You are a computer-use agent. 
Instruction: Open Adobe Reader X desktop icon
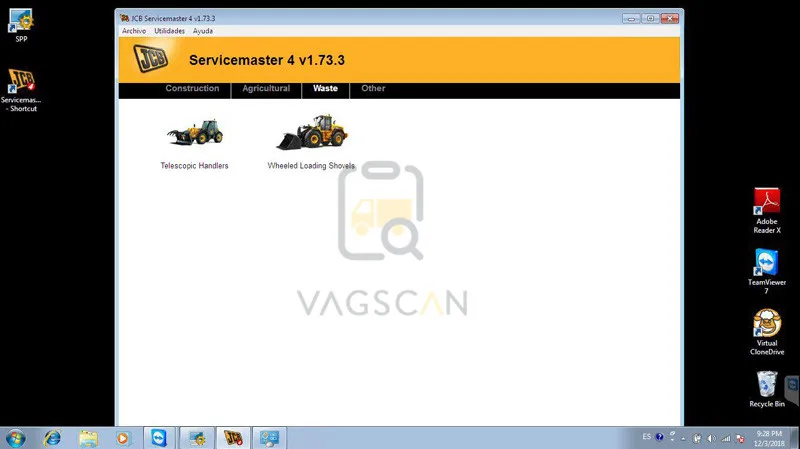pyautogui.click(x=767, y=211)
